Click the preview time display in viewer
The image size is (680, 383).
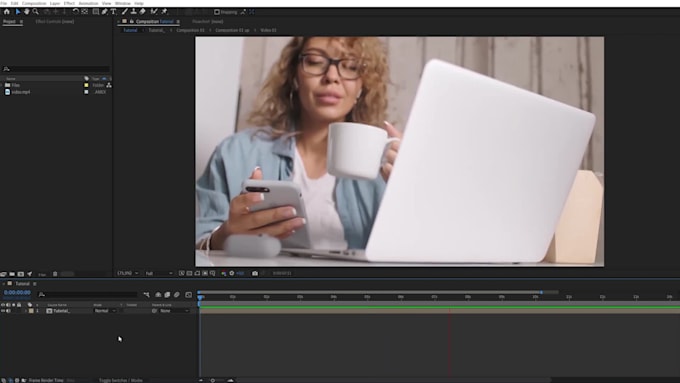click(x=282, y=273)
